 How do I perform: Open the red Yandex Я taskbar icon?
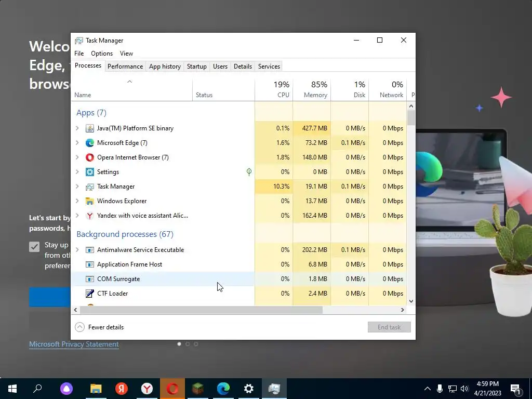(122, 389)
